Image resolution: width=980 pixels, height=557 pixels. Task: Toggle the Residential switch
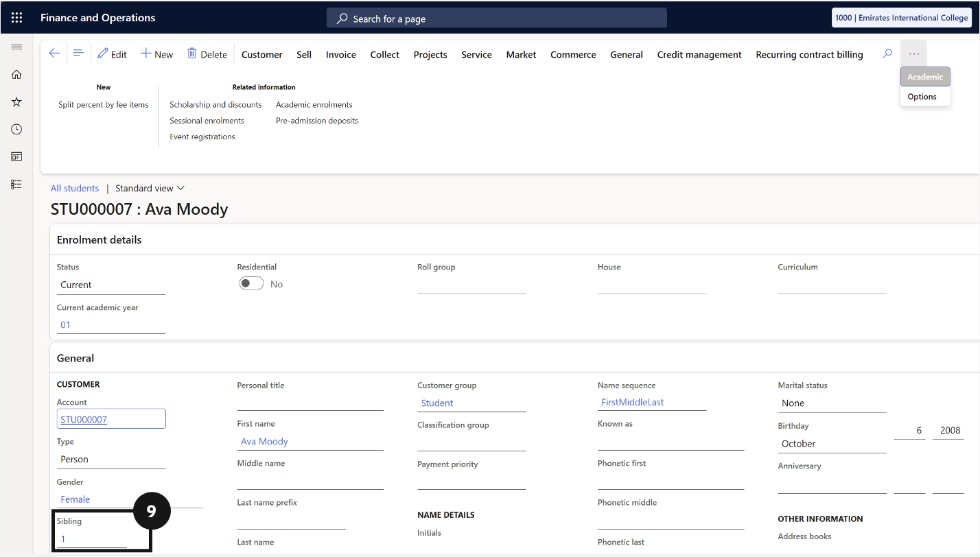point(251,284)
